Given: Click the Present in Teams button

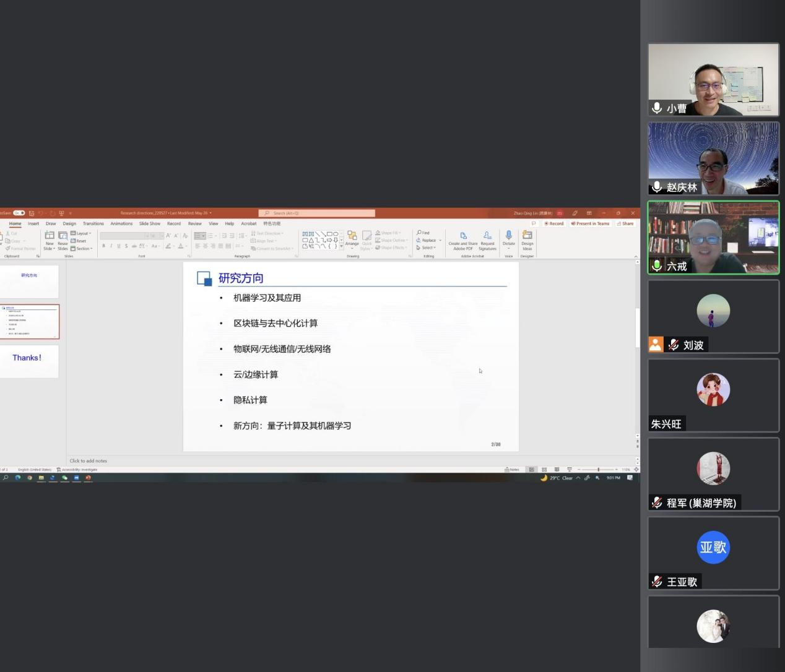Looking at the screenshot, I should (x=591, y=224).
